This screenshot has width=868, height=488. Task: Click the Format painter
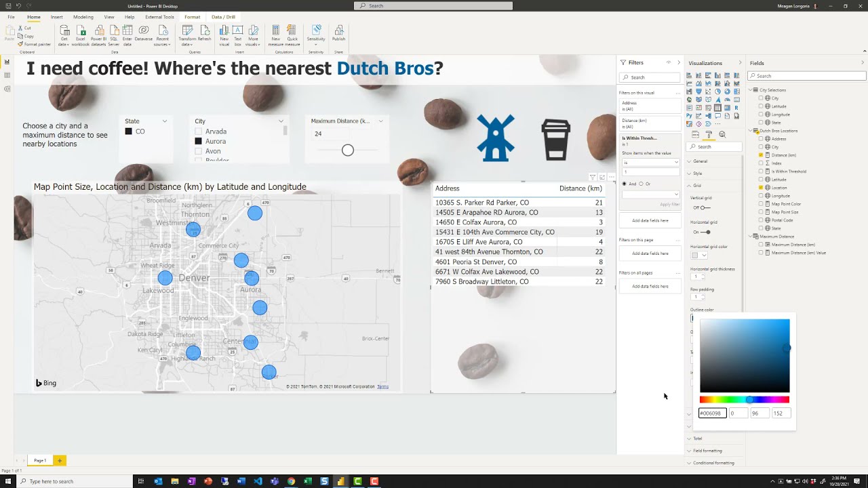click(x=35, y=44)
